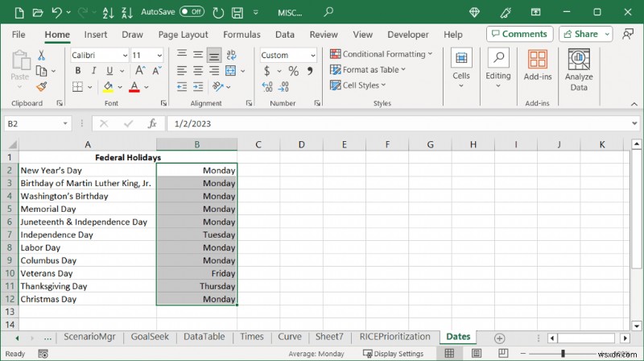Click Merge and Center
Image resolution: width=644 pixels, height=361 pixels.
coord(231,71)
